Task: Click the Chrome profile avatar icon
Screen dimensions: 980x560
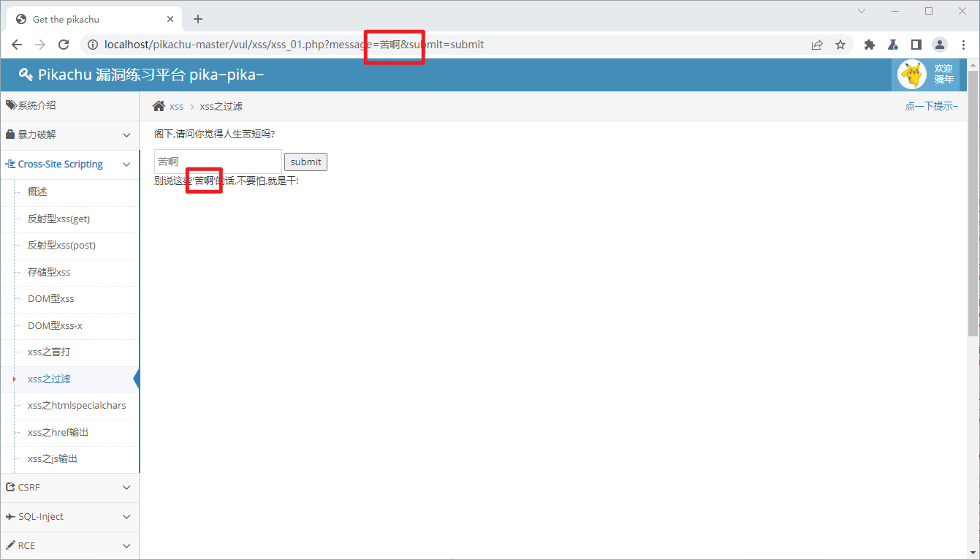Action: point(939,45)
